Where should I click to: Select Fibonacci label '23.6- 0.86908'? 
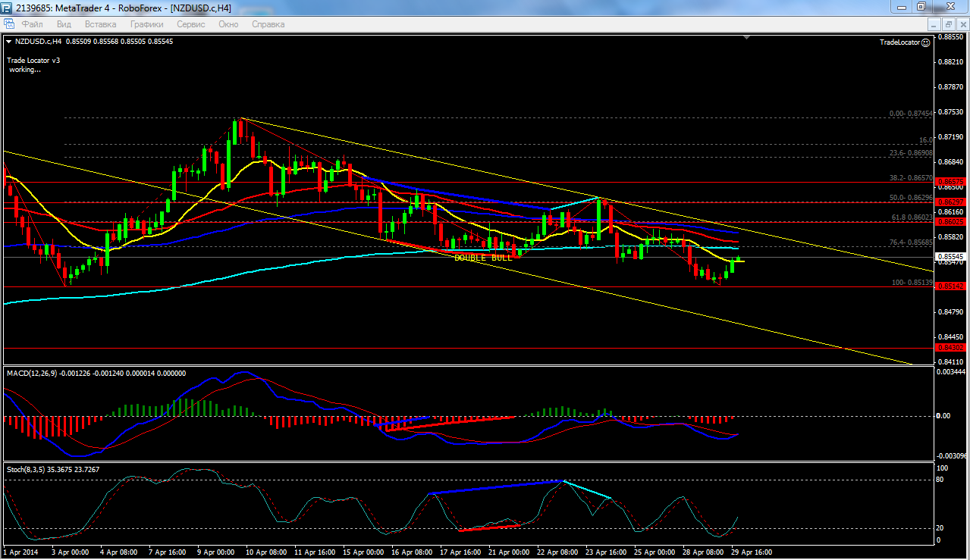(x=911, y=153)
